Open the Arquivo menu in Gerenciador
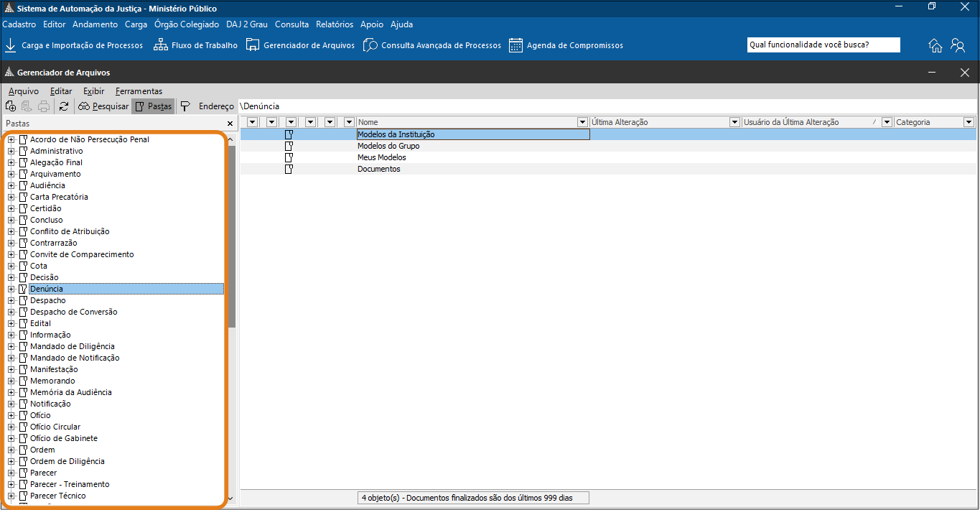Screen dimensions: 980x510 coord(24,91)
